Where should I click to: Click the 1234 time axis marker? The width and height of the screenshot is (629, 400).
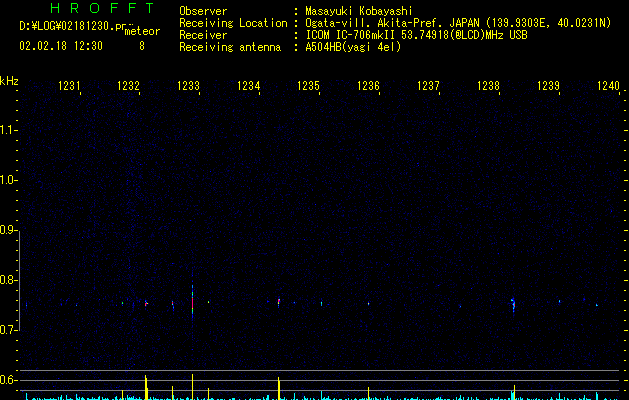[249, 86]
